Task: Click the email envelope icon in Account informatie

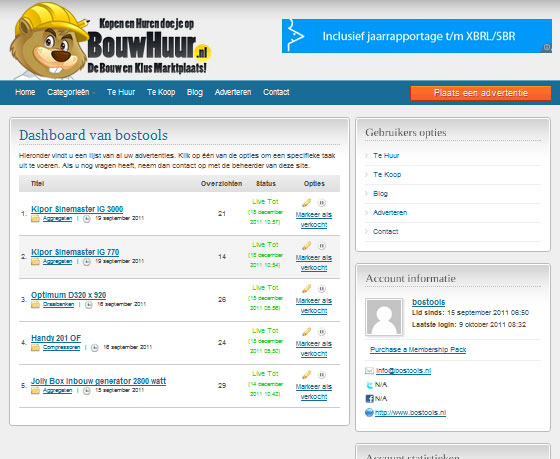Action: coord(369,371)
